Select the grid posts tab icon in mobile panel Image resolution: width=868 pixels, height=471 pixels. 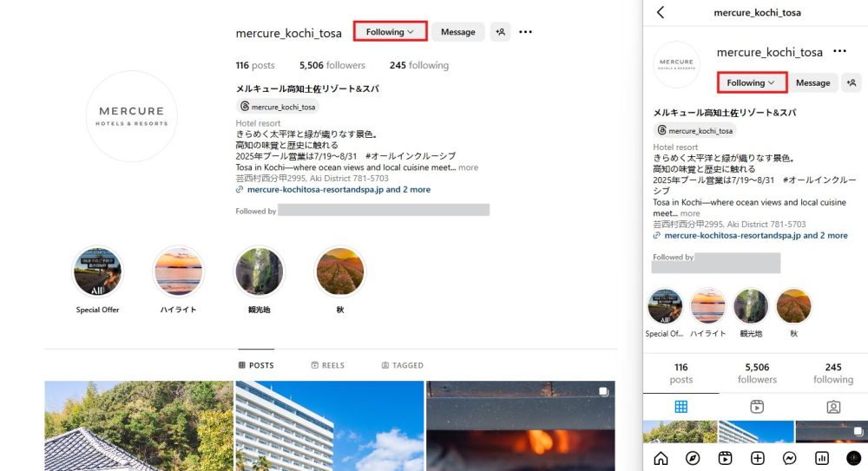coord(681,407)
